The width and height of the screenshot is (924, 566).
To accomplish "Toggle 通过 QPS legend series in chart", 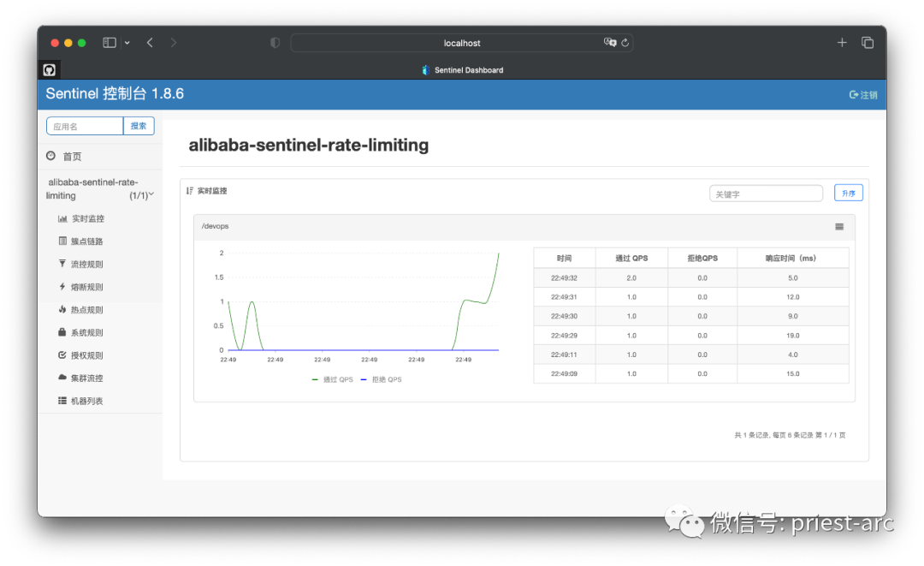I will point(333,379).
